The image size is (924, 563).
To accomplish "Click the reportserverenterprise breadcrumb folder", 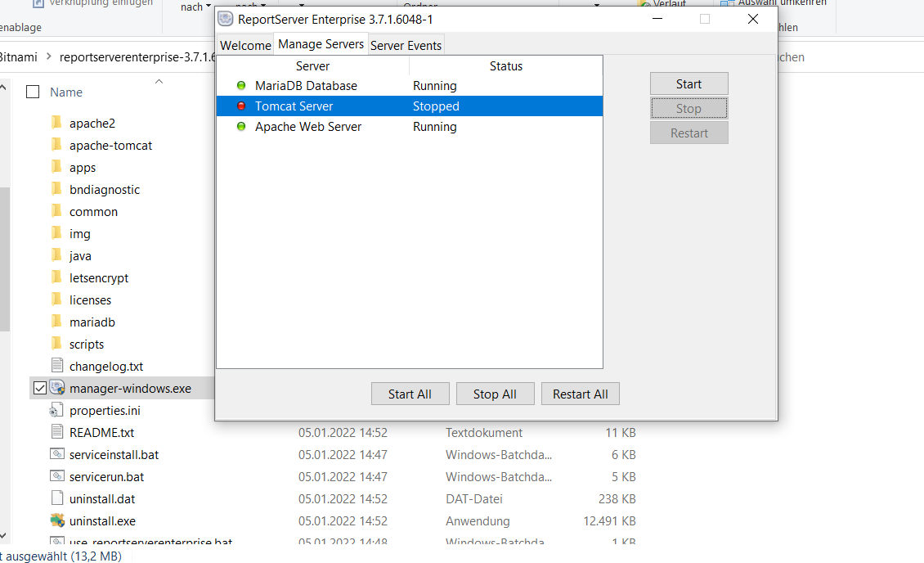I will click(138, 56).
